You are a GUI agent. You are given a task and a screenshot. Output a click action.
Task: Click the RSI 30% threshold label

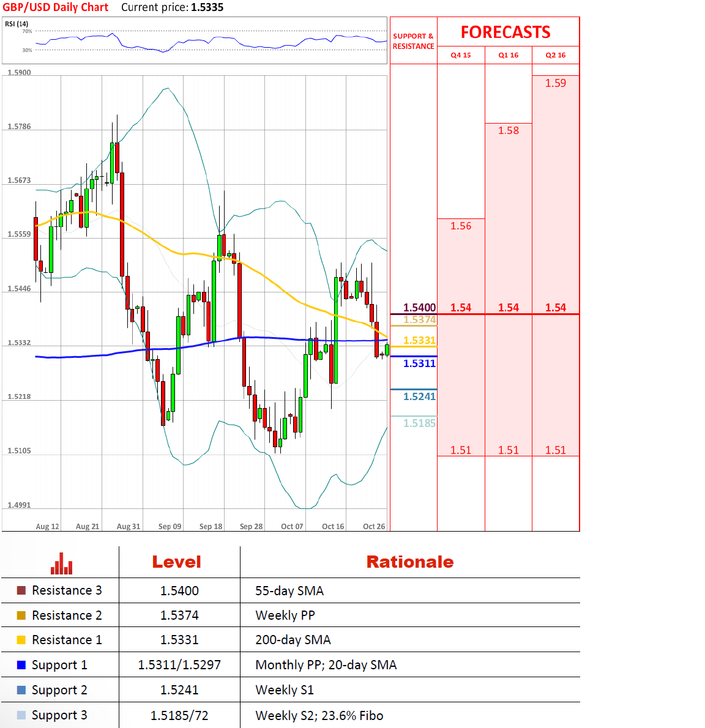click(x=28, y=50)
